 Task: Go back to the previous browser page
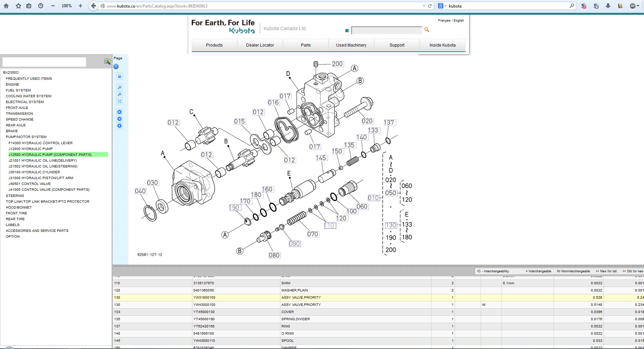pos(93,6)
